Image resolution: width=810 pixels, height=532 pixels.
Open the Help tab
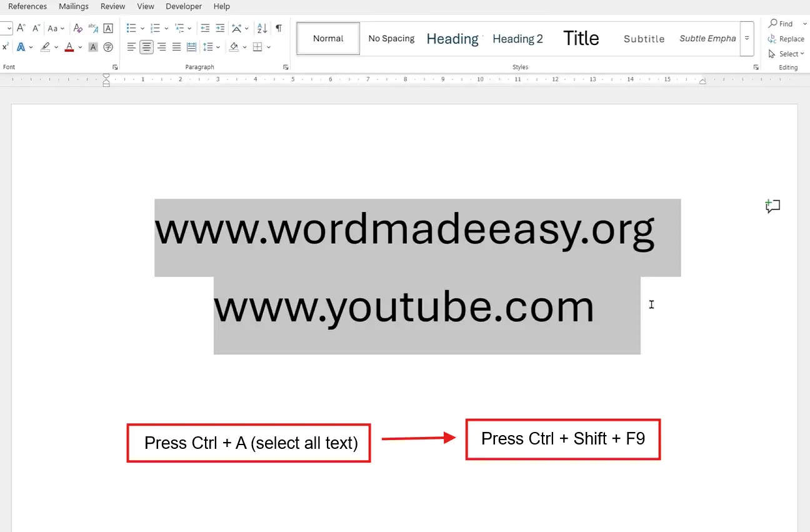click(222, 6)
